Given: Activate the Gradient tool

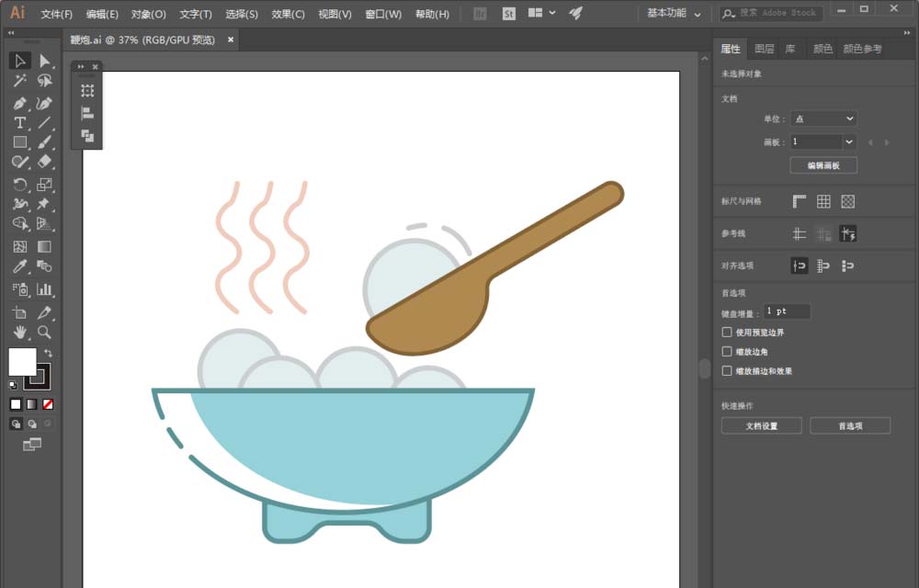Looking at the screenshot, I should coord(44,246).
